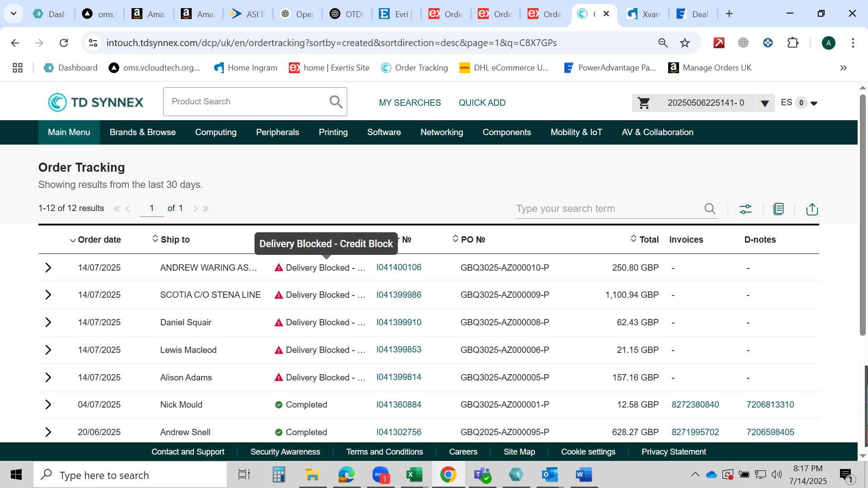Open the ES 0 dropdown
Image resolution: width=868 pixels, height=488 pixels.
click(x=799, y=103)
